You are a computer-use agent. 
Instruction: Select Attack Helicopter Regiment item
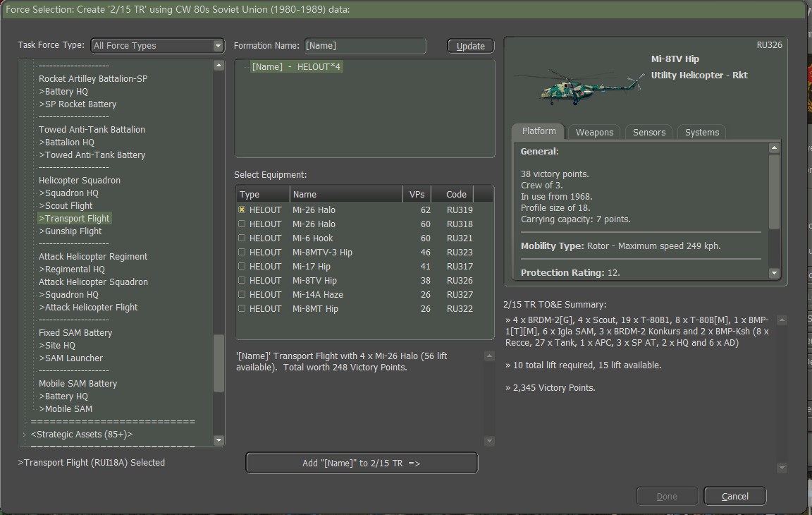click(93, 257)
